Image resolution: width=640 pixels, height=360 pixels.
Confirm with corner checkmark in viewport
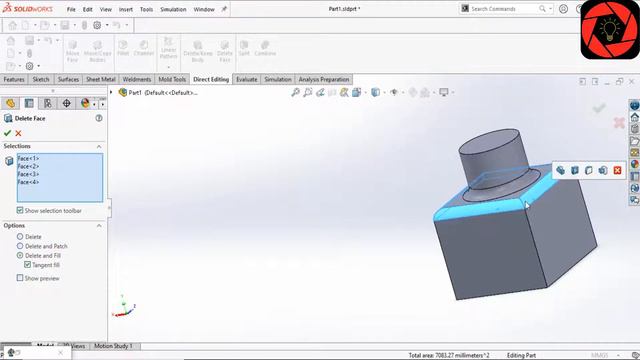(x=599, y=108)
